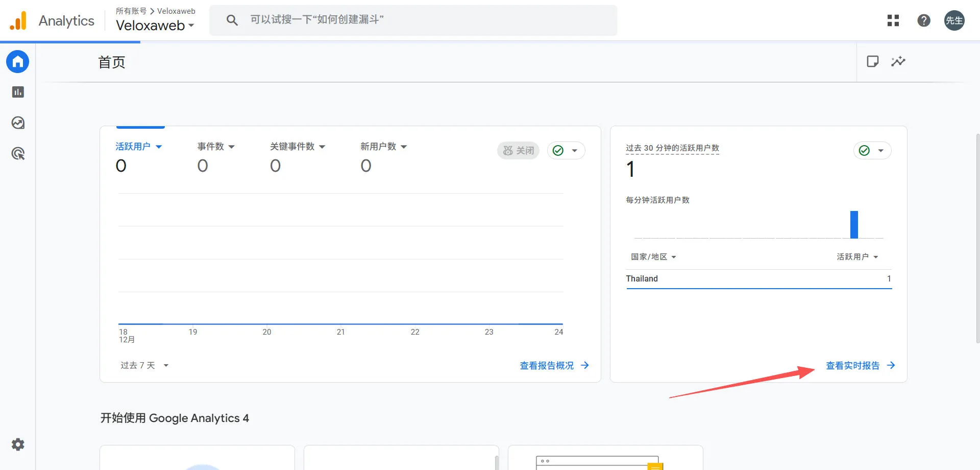Open the green data quality checkmark dropdown

tap(567, 150)
